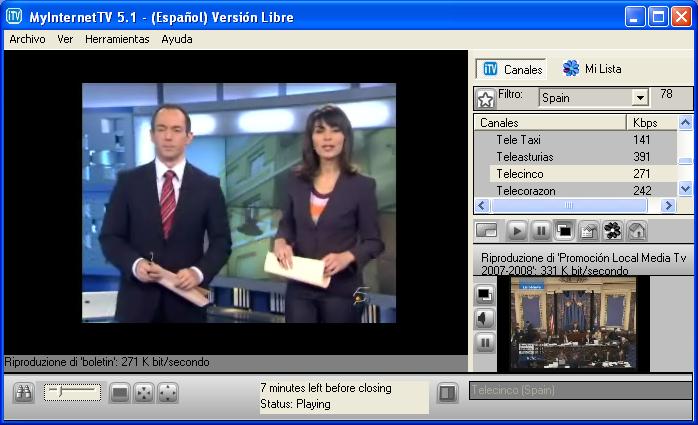Open the Ayuda menu
Image resolution: width=698 pixels, height=425 pixels.
[x=177, y=39]
